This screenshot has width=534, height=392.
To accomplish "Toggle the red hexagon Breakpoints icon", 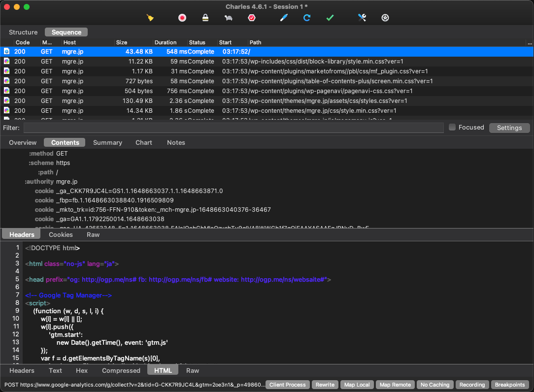I will click(x=252, y=18).
